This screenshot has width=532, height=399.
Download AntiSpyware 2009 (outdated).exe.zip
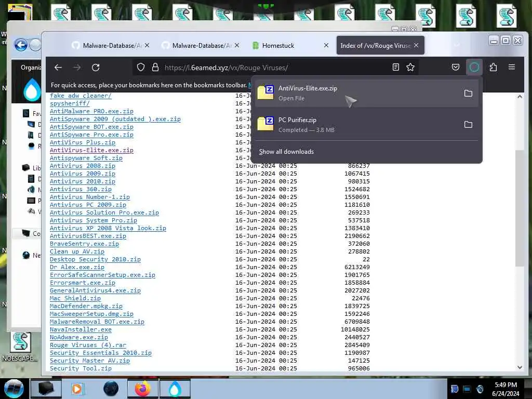(115, 119)
